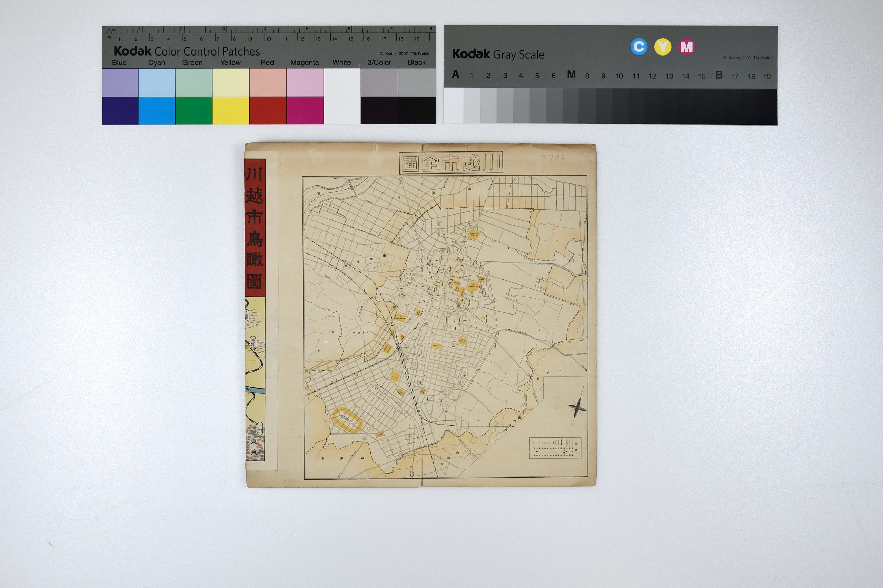Click the copyright text on the gray scale card
The width and height of the screenshot is (883, 588).
click(x=748, y=58)
